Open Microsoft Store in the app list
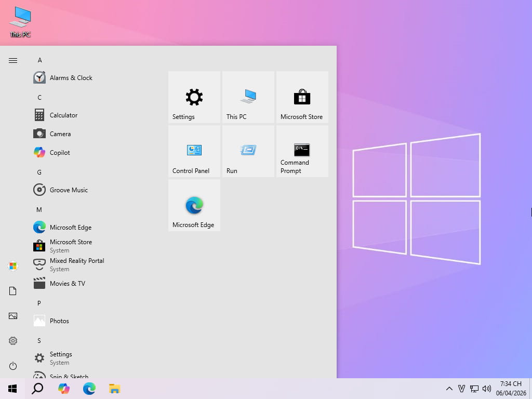 91,246
